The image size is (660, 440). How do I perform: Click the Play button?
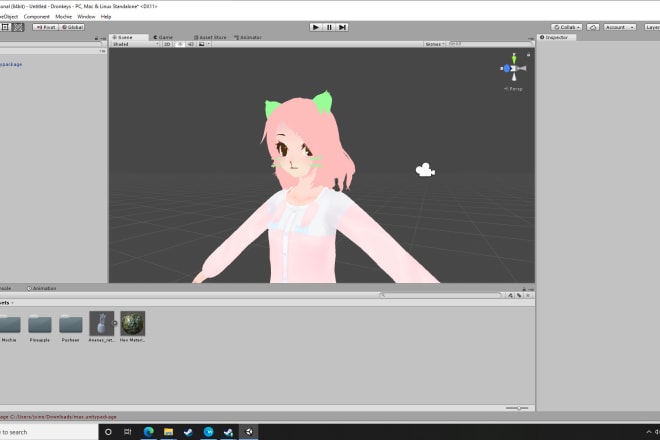[316, 27]
